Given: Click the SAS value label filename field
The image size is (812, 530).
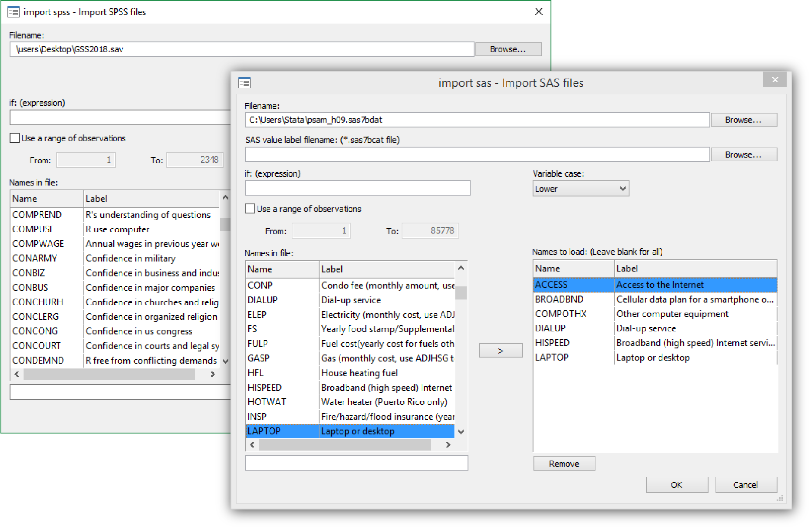Looking at the screenshot, I should click(x=477, y=155).
